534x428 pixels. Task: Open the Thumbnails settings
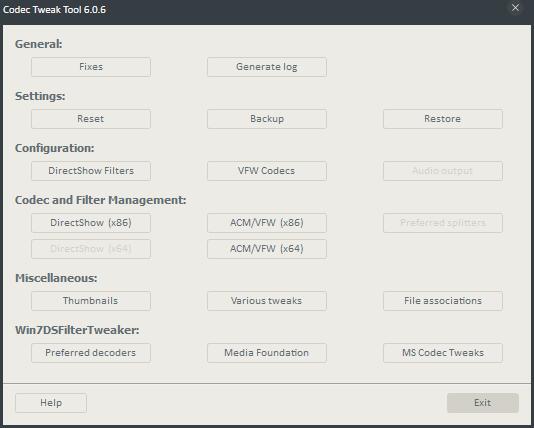click(91, 301)
